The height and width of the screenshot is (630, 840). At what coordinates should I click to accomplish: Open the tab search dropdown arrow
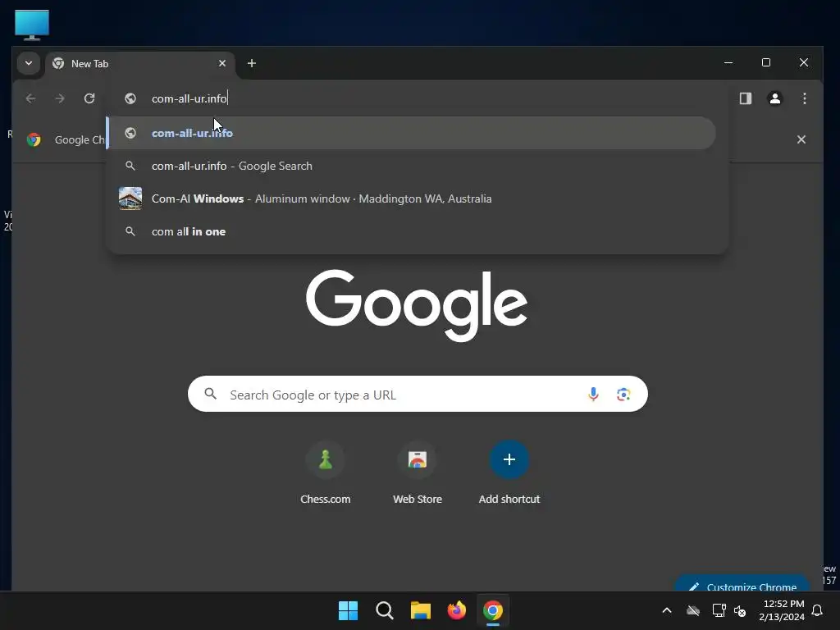[29, 63]
